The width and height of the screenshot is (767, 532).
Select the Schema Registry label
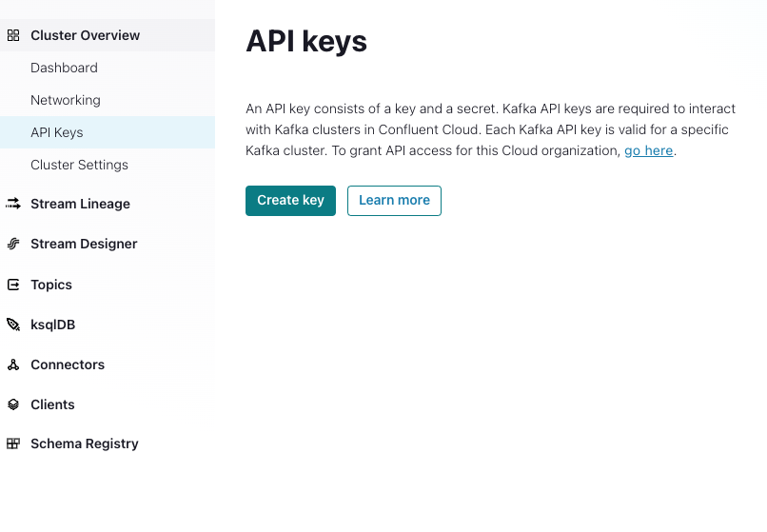click(85, 443)
